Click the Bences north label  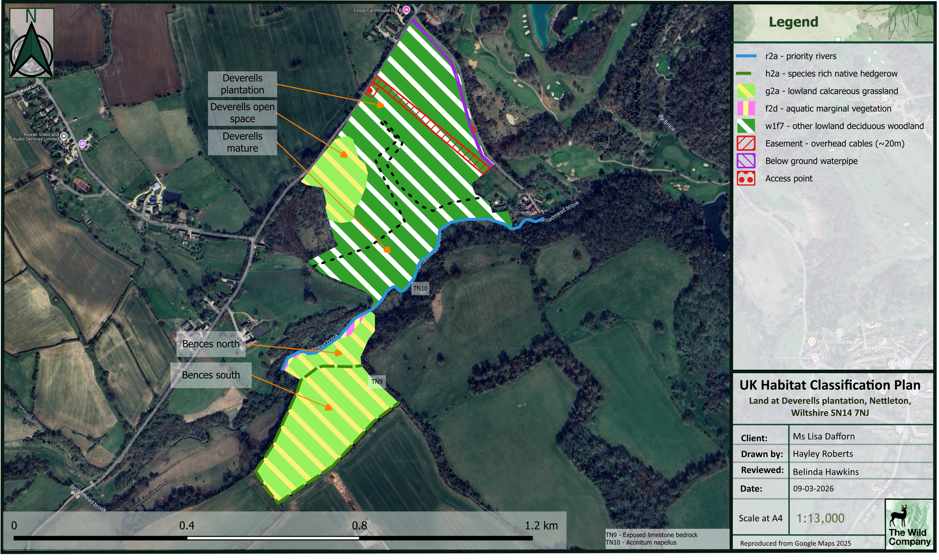[211, 344]
